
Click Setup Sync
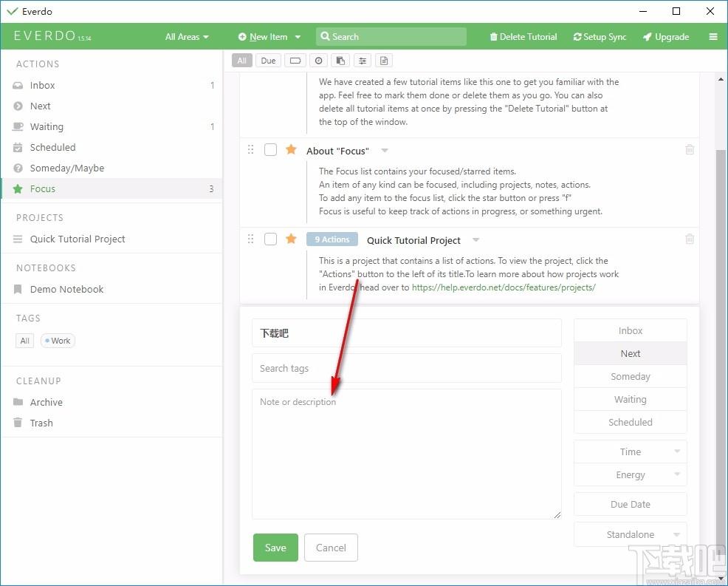pyautogui.click(x=600, y=37)
